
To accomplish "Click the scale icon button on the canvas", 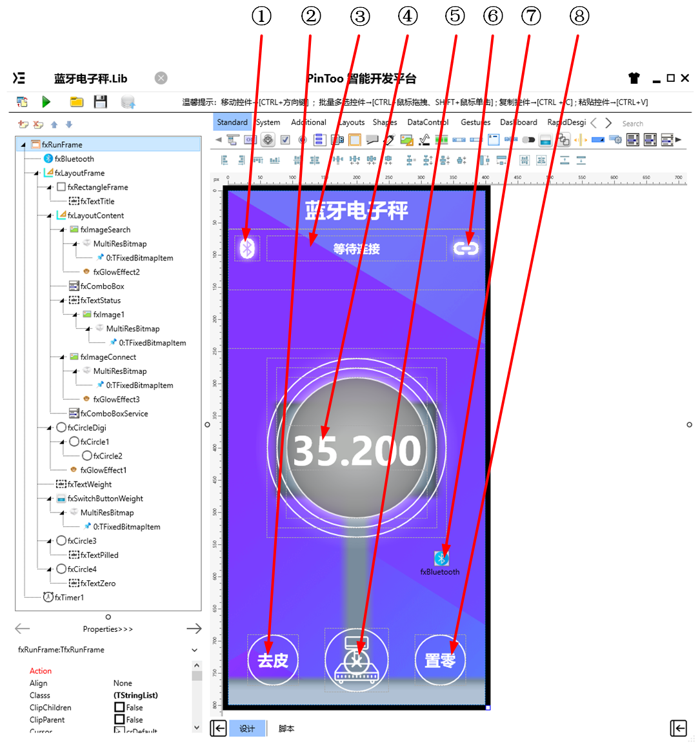I will (x=356, y=660).
